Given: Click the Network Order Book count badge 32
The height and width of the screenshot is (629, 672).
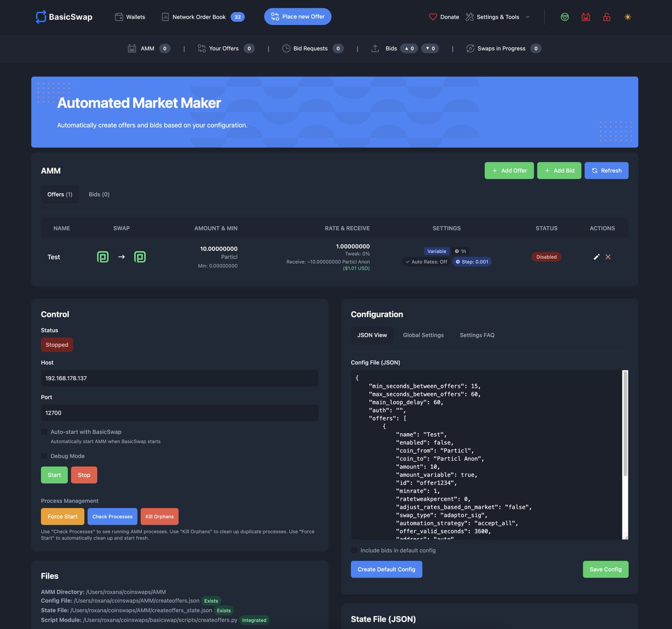Looking at the screenshot, I should [237, 17].
